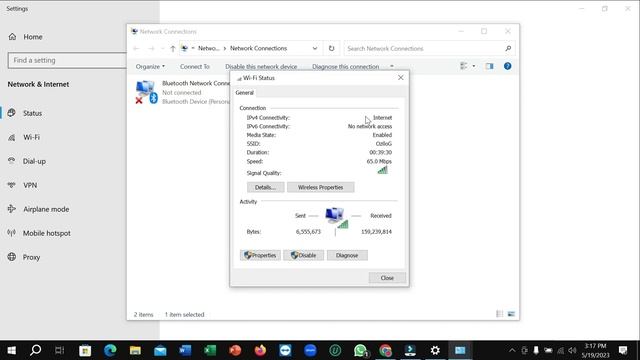This screenshot has width=640, height=360.
Task: Select the Bluetooth Network Connection item
Action: point(182,92)
